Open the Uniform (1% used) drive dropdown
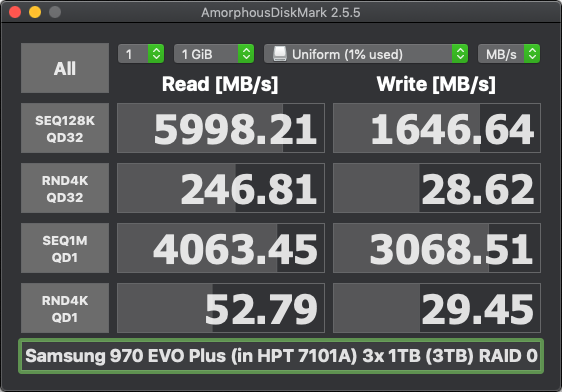Viewport: 562px width, 392px height. [366, 54]
